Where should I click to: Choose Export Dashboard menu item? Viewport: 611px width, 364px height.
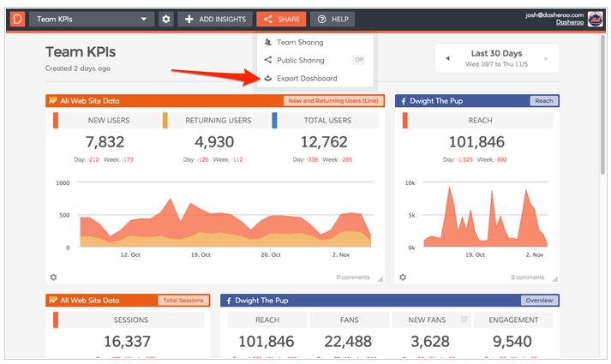(x=306, y=78)
